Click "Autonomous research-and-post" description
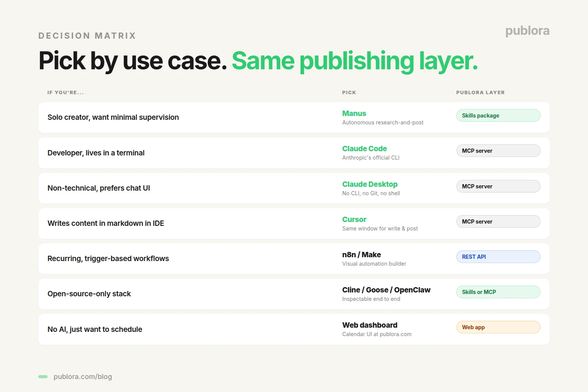Image resolution: width=588 pixels, height=392 pixels. (383, 122)
